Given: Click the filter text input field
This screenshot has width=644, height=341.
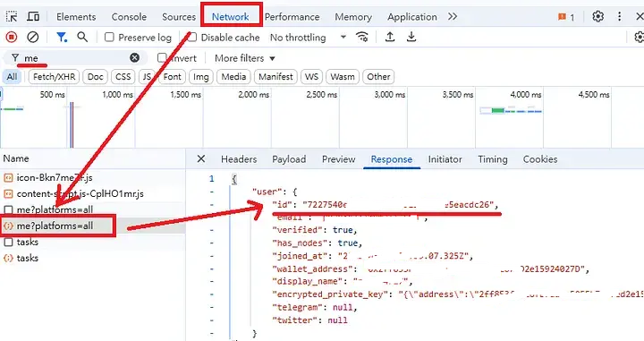Looking at the screenshot, I should pyautogui.click(x=76, y=58).
